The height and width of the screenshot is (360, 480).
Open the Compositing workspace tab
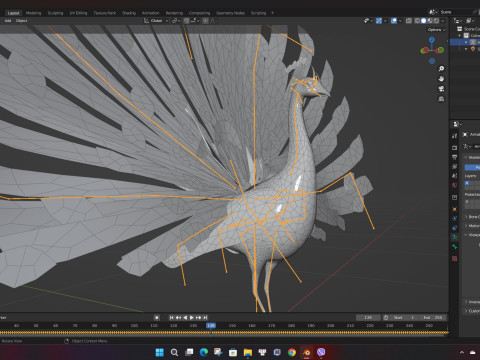(199, 13)
